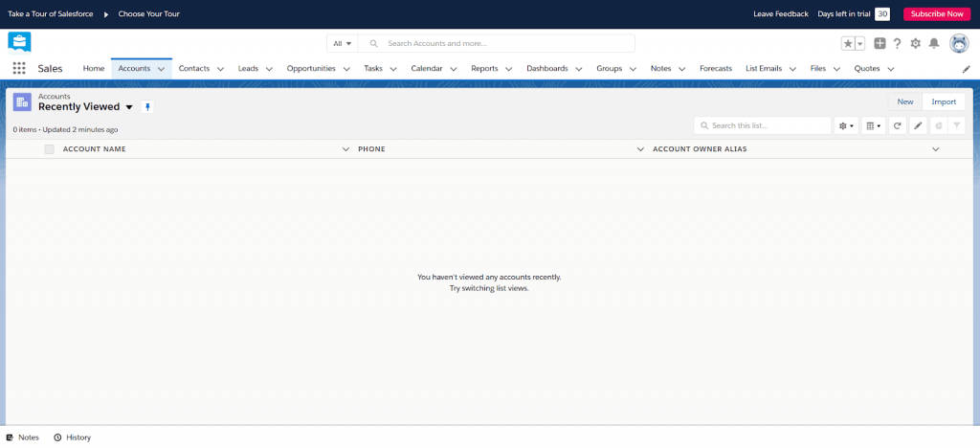The height and width of the screenshot is (448, 980).
Task: Focus the global Search Accounts field
Action: tap(497, 44)
